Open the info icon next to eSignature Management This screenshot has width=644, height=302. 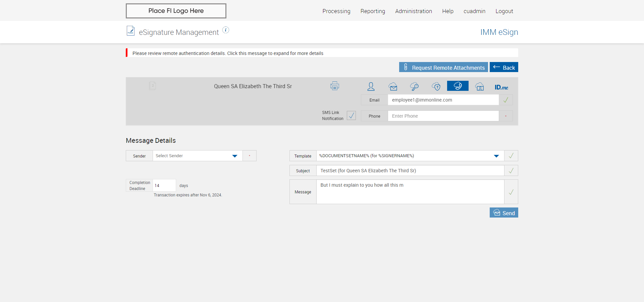click(x=226, y=30)
